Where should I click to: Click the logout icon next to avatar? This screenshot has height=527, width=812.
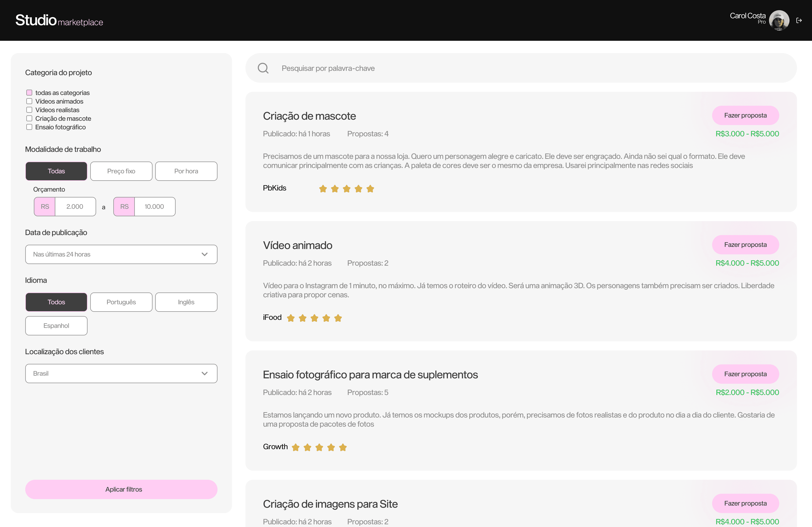tap(799, 20)
